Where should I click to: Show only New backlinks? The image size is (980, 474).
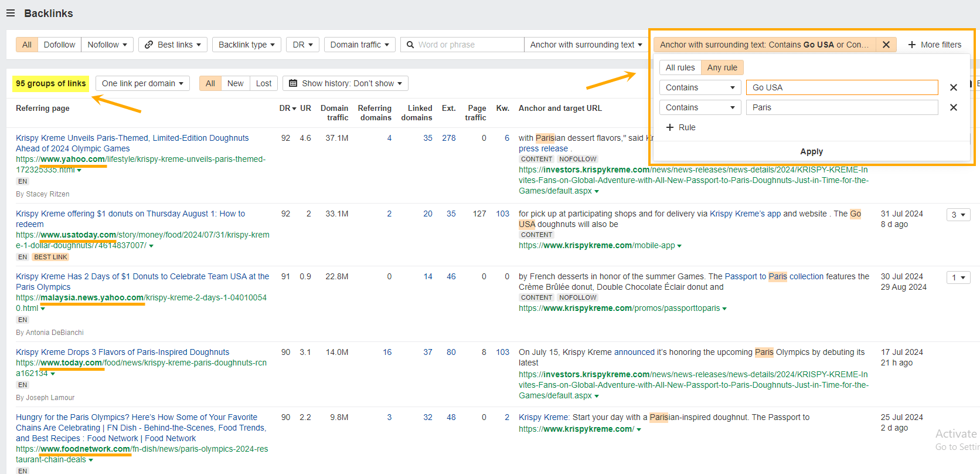(235, 83)
